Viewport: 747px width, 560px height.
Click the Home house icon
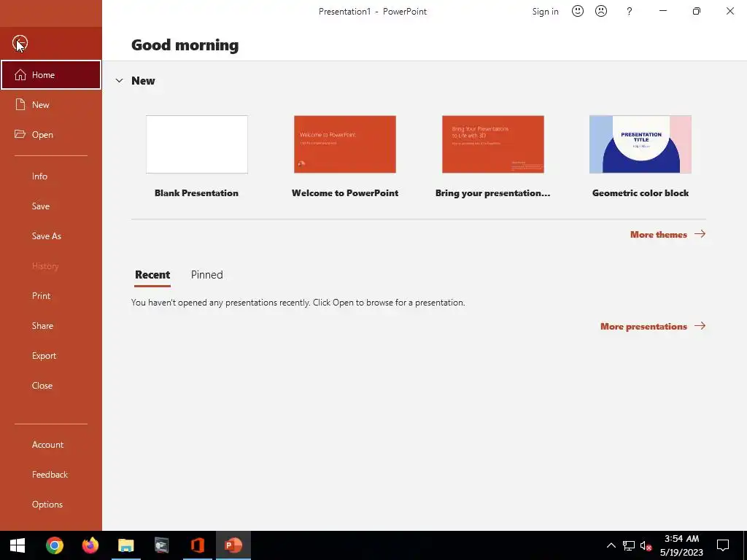click(x=20, y=75)
